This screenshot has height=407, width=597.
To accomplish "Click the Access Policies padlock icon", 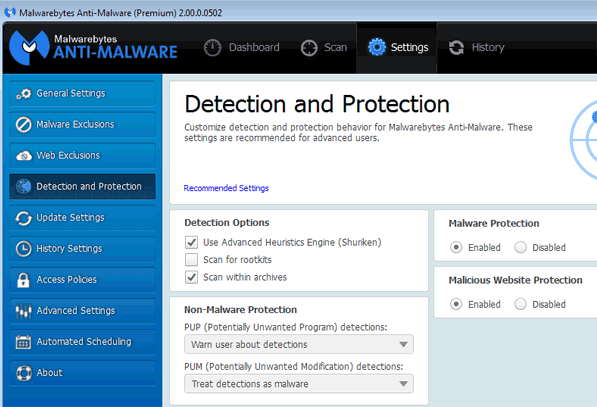I will pos(23,280).
